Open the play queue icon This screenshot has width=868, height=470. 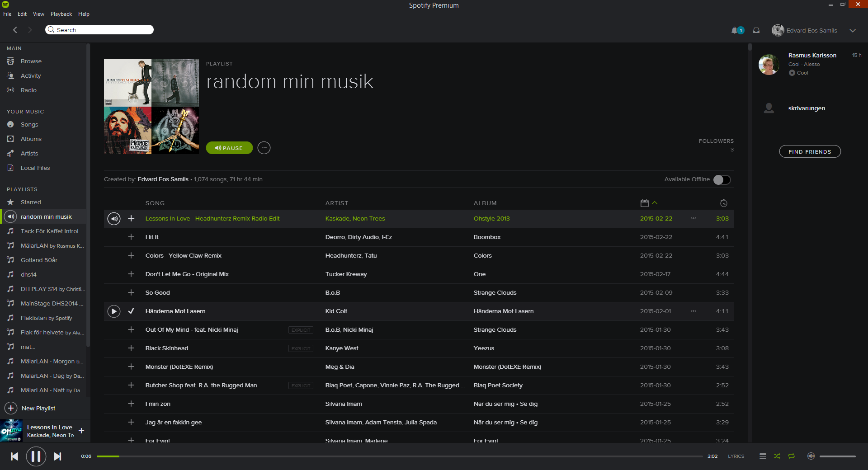click(763, 456)
